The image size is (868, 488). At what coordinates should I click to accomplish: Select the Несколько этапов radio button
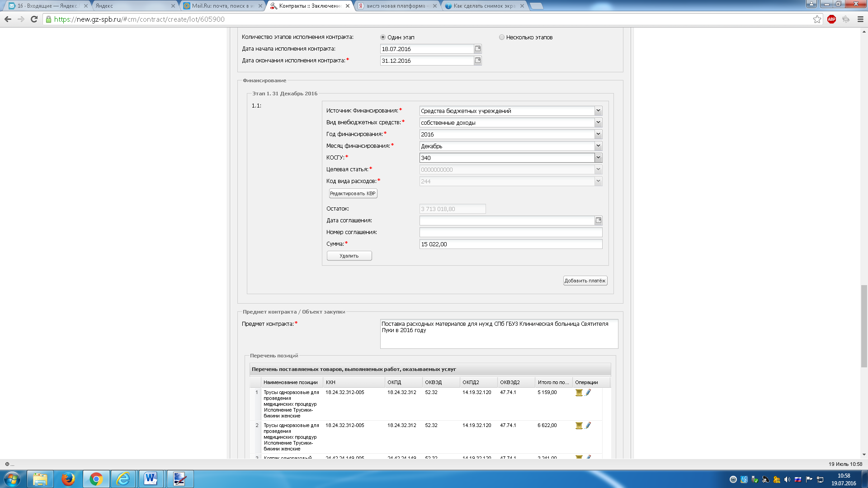501,37
